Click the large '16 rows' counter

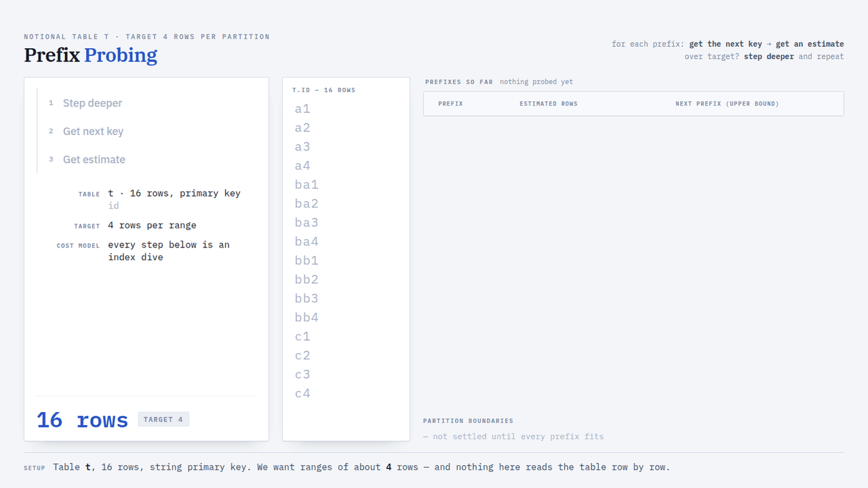(82, 420)
